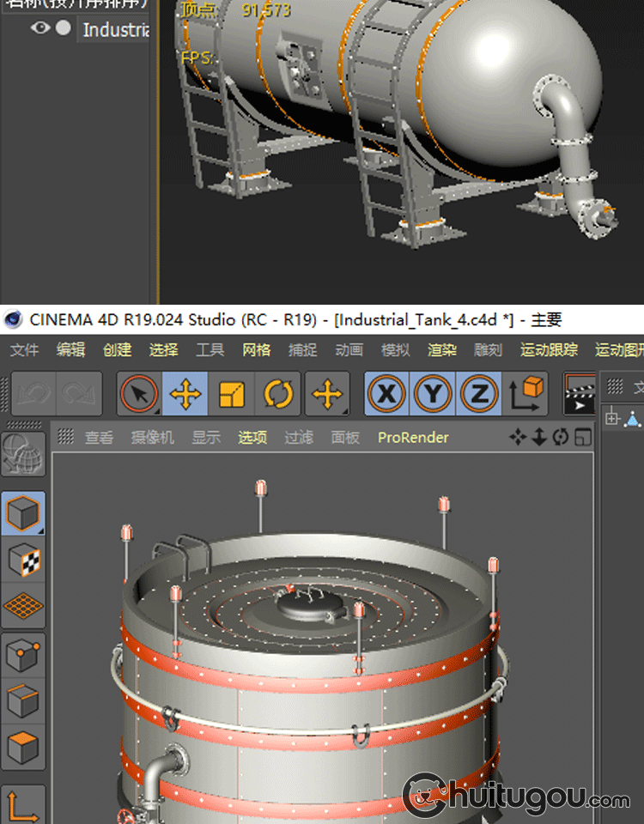
Task: Click the coordinate system cube button
Action: [x=527, y=394]
